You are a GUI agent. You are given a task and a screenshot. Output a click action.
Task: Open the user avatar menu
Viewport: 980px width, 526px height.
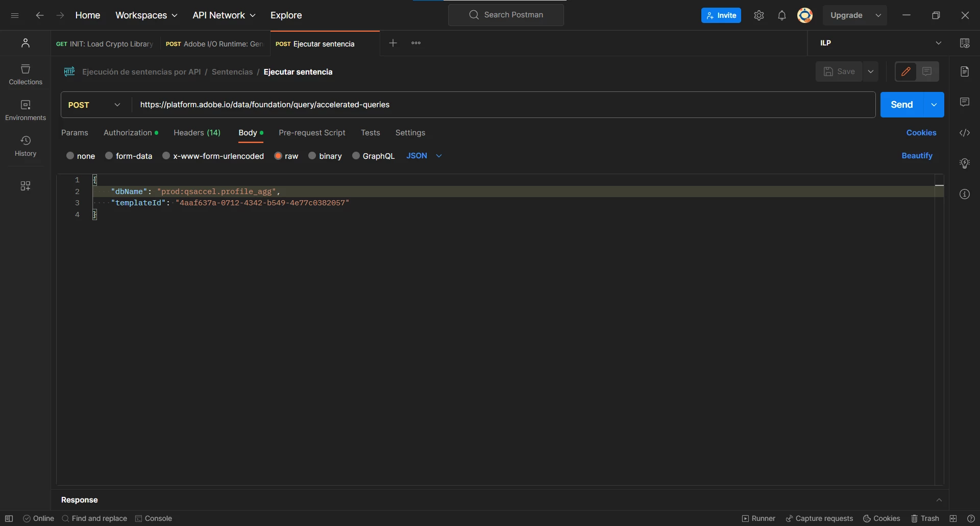coord(805,15)
